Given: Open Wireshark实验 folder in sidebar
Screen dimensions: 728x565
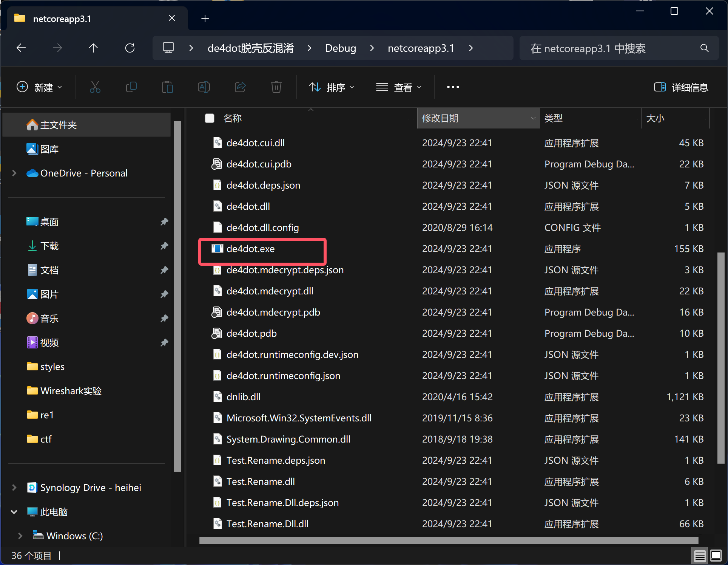Looking at the screenshot, I should point(64,391).
